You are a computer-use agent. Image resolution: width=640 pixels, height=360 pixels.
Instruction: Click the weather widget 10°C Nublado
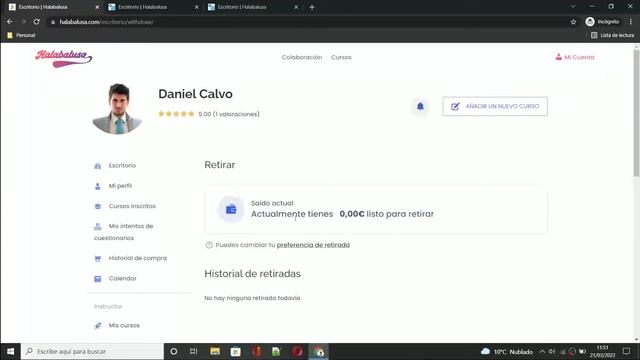[x=507, y=351]
